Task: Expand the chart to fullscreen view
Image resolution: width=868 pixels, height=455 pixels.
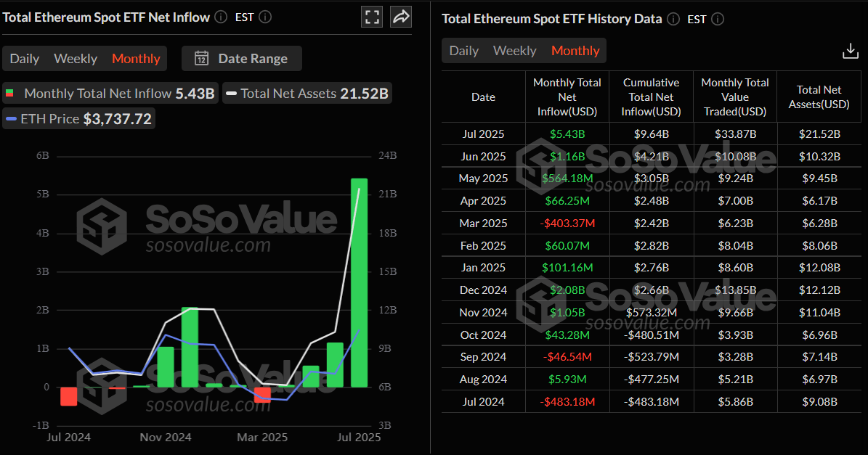Action: (x=371, y=16)
